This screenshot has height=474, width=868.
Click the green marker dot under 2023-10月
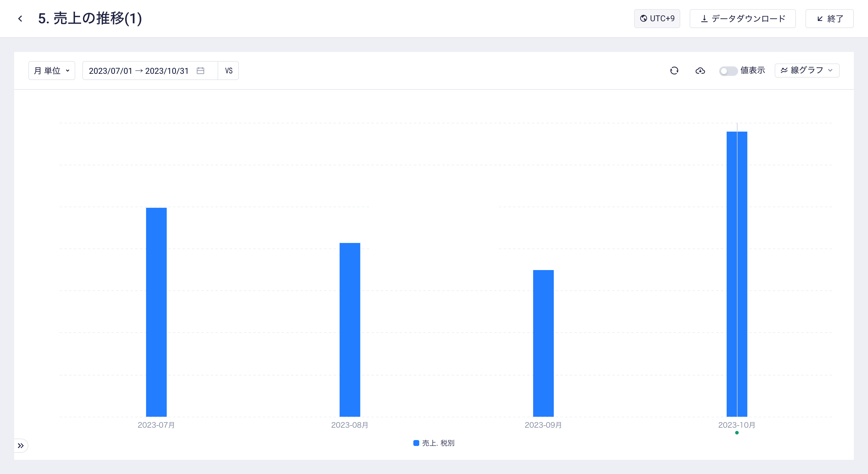tap(737, 433)
